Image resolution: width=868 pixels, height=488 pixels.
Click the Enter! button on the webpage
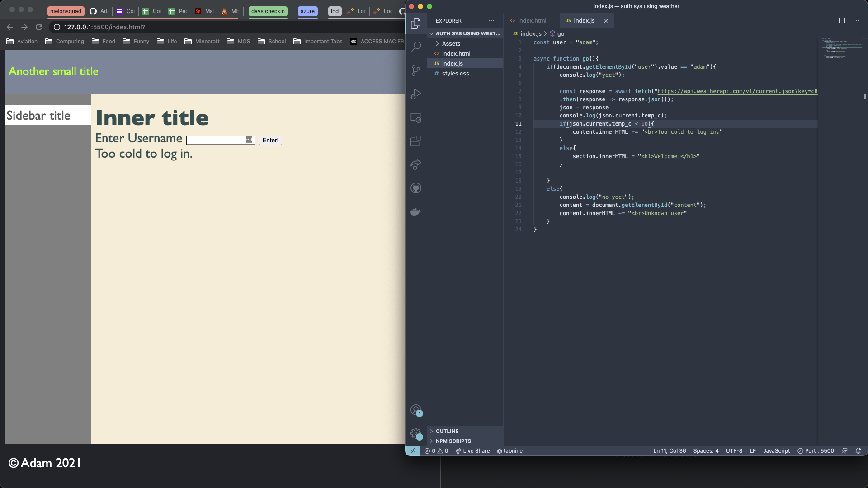(270, 140)
